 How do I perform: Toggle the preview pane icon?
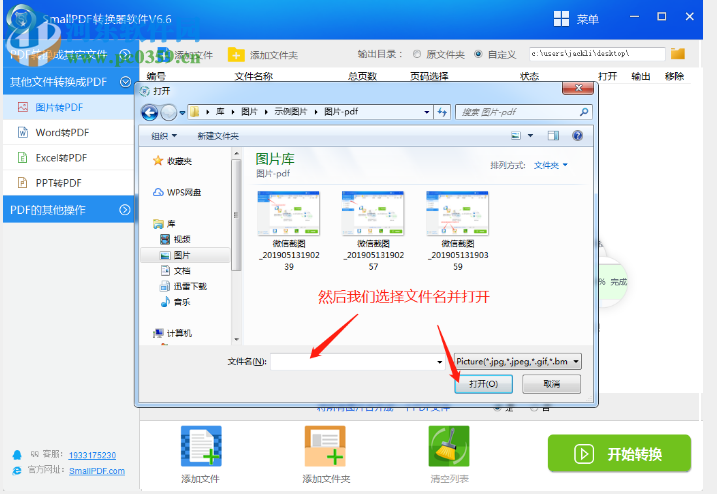point(553,135)
